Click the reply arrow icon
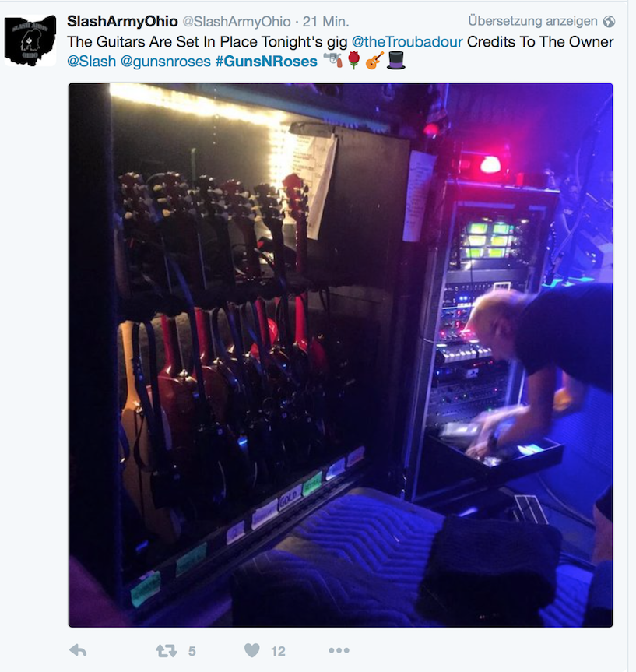Screen dimensions: 636x672 [78, 650]
